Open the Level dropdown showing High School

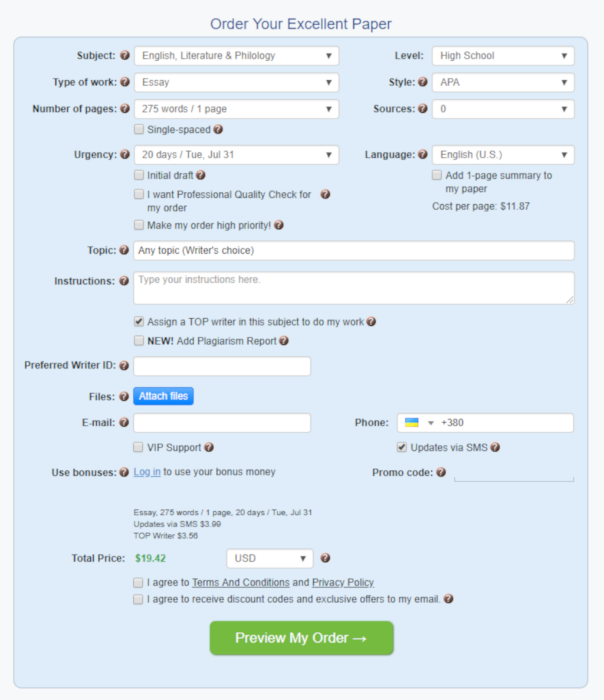pyautogui.click(x=503, y=56)
